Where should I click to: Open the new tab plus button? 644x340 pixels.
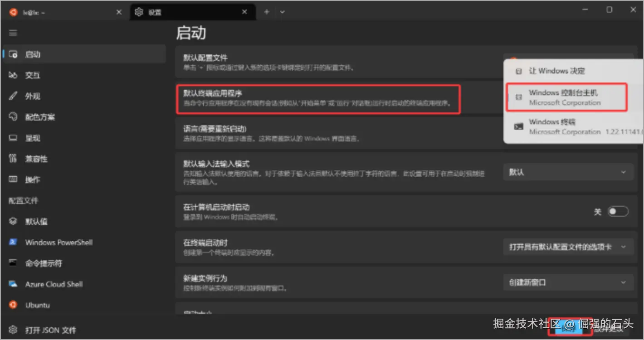coord(267,12)
